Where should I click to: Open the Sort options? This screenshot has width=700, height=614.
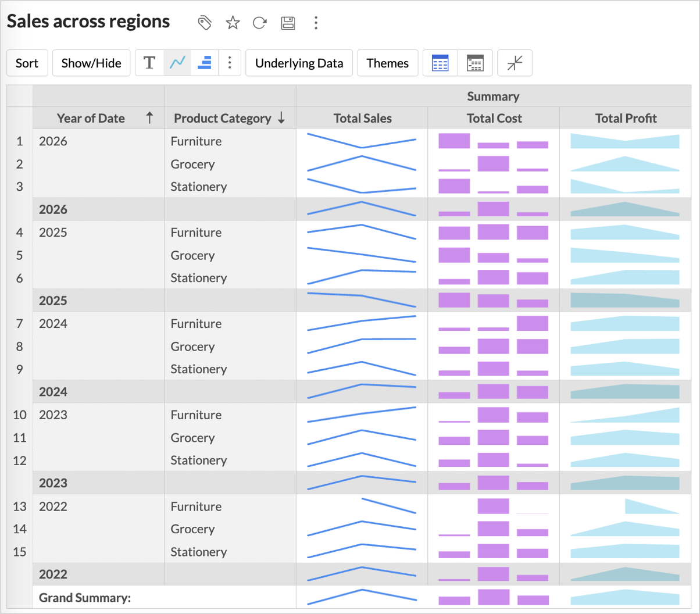pyautogui.click(x=27, y=63)
